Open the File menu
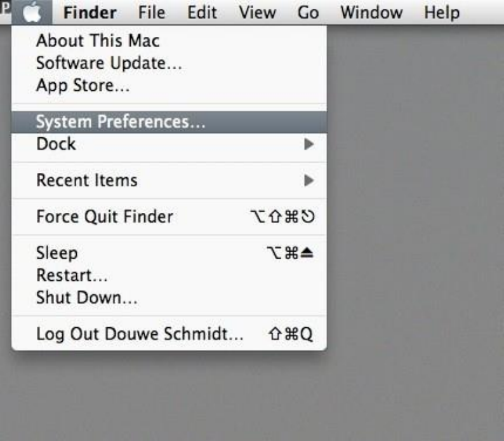The width and height of the screenshot is (504, 441). click(152, 13)
